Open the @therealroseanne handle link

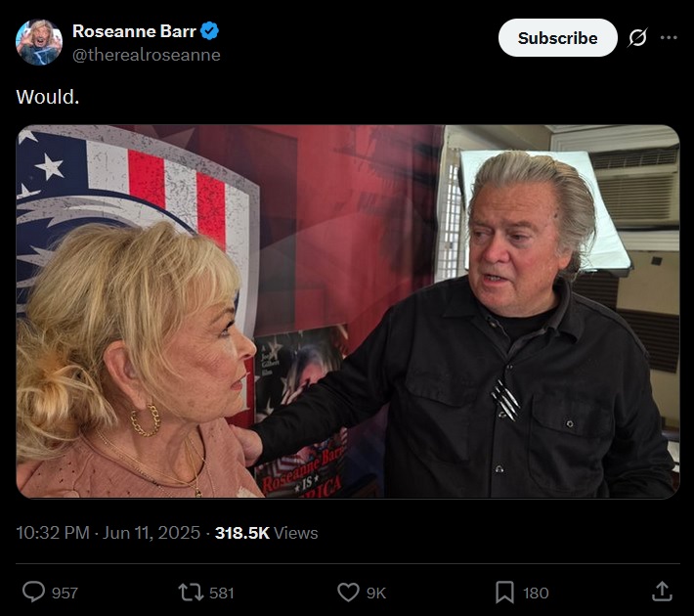coord(146,55)
